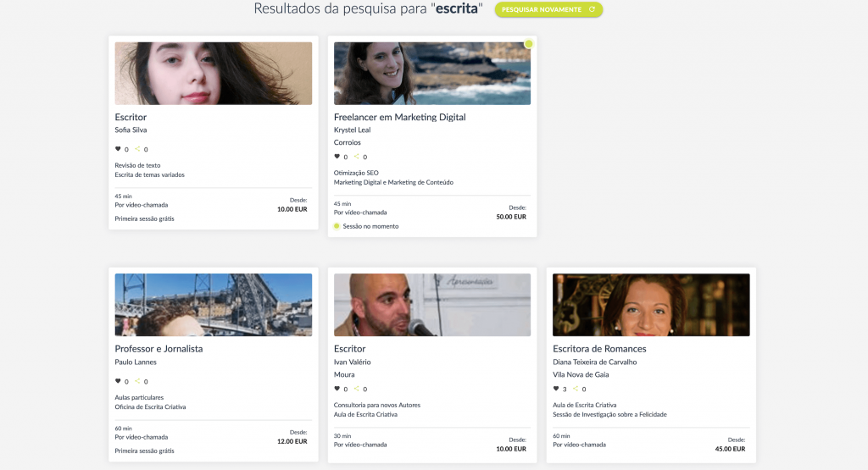The height and width of the screenshot is (470, 868).
Task: Select Revisão de texto service
Action: pos(137,165)
